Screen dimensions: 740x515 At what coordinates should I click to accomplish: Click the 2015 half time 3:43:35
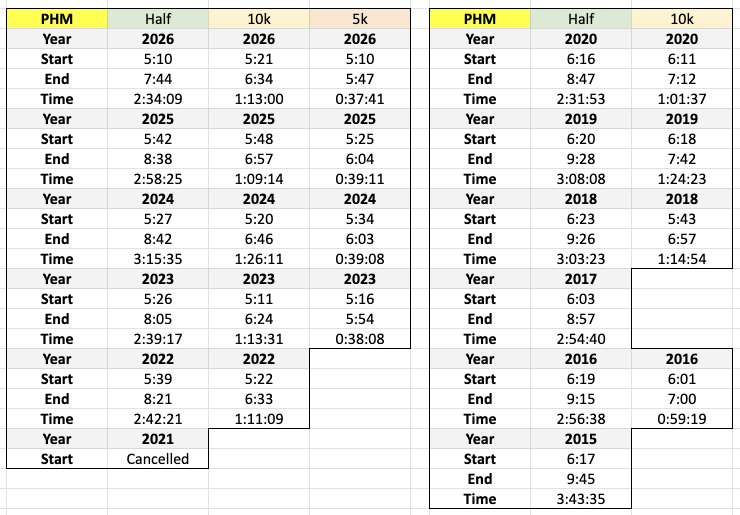(x=581, y=499)
